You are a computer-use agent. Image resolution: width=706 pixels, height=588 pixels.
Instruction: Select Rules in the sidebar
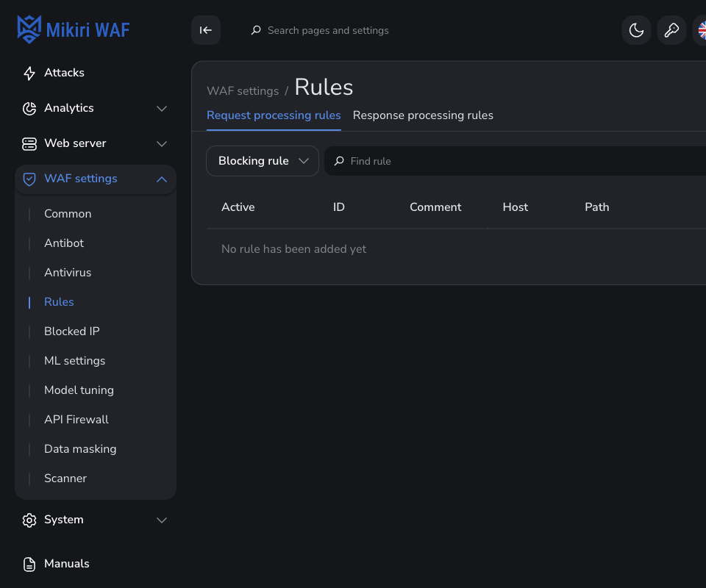(59, 302)
